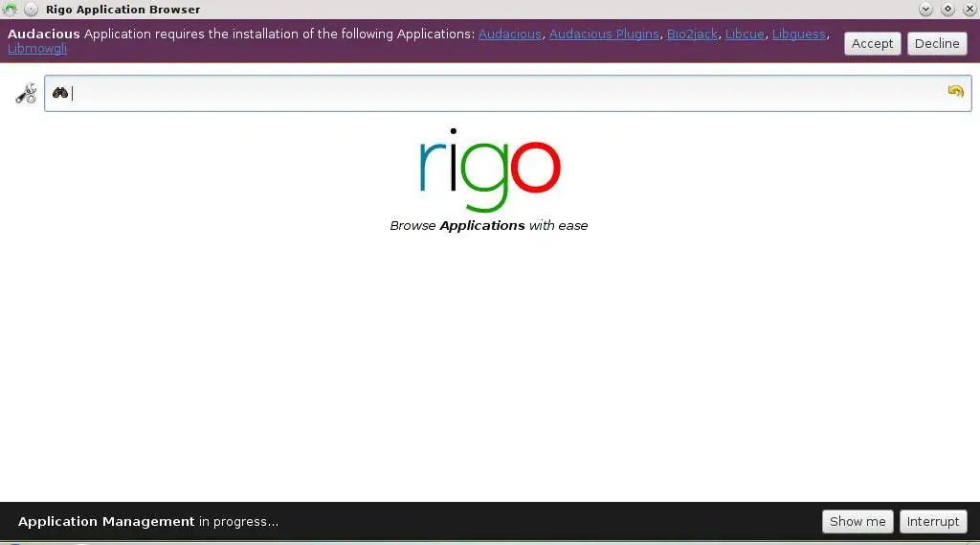This screenshot has height=545, width=980.
Task: Maximize the Rigo window with diamond button
Action: [947, 10]
